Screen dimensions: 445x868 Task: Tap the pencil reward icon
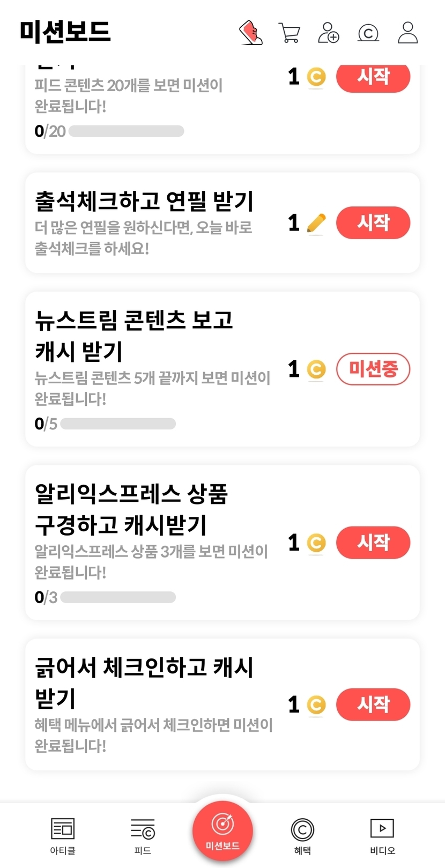(316, 223)
